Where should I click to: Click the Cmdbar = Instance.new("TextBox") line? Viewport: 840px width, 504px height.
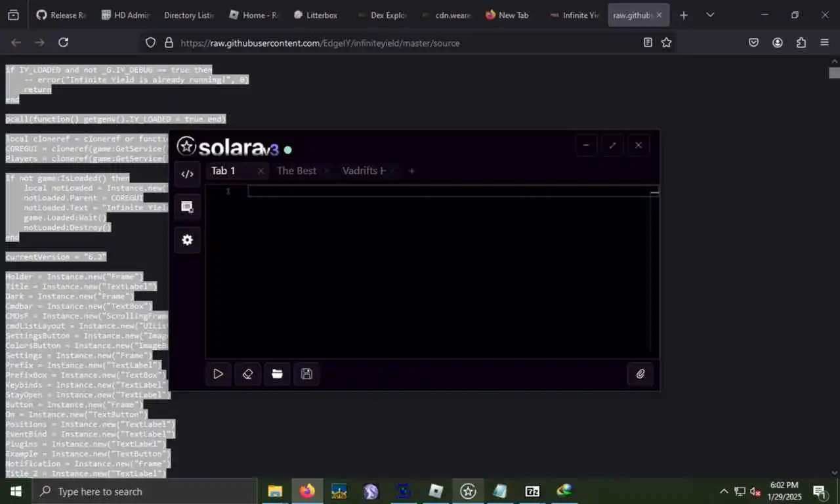(x=79, y=306)
